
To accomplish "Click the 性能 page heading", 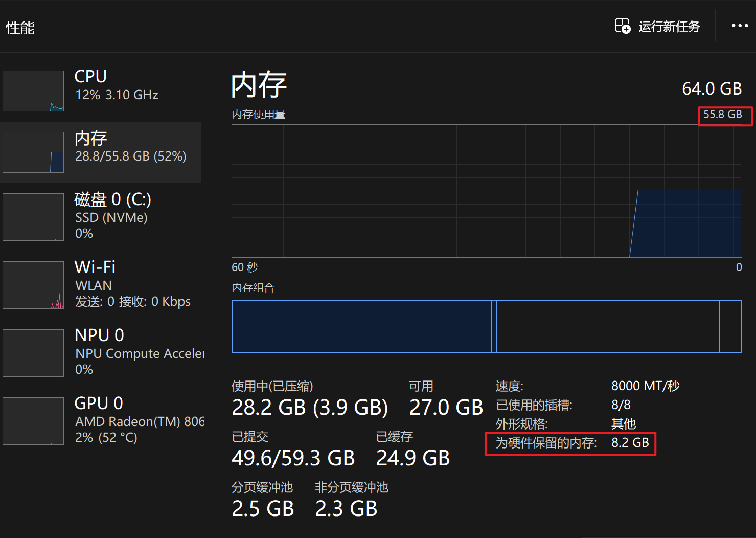I will coord(20,27).
